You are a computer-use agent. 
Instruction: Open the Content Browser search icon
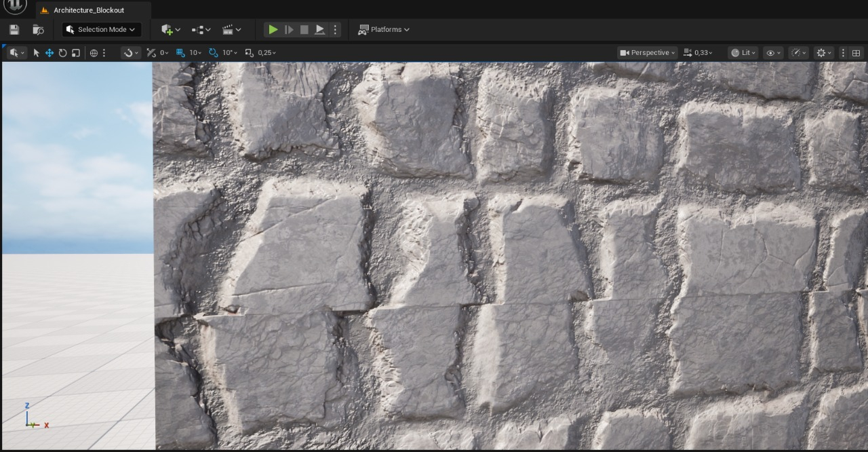point(38,30)
